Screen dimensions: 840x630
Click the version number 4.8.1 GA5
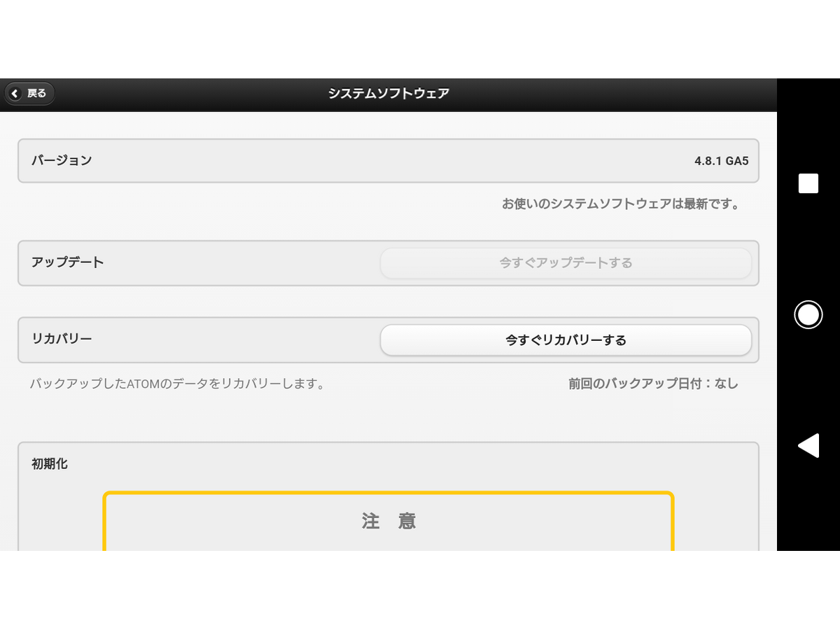721,161
